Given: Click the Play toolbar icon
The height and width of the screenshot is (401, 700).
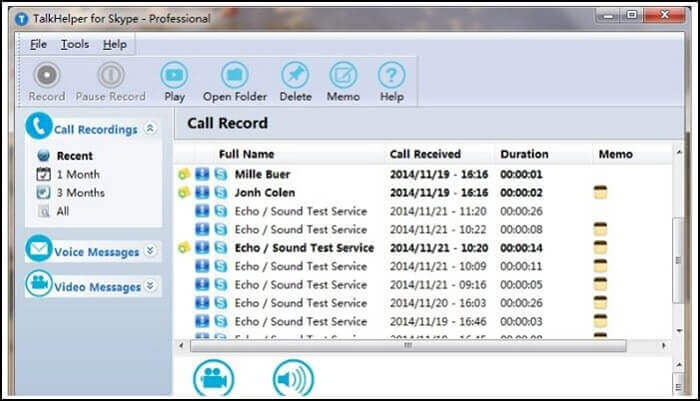Looking at the screenshot, I should click(174, 75).
